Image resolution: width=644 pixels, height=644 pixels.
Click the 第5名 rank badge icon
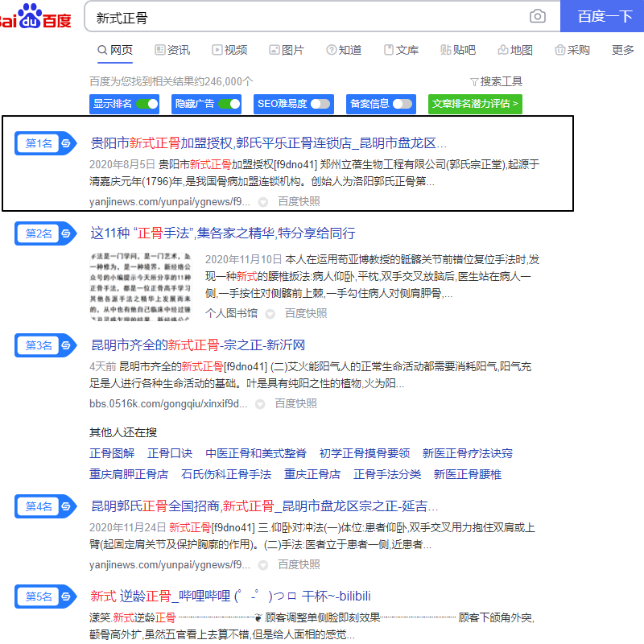[46, 597]
